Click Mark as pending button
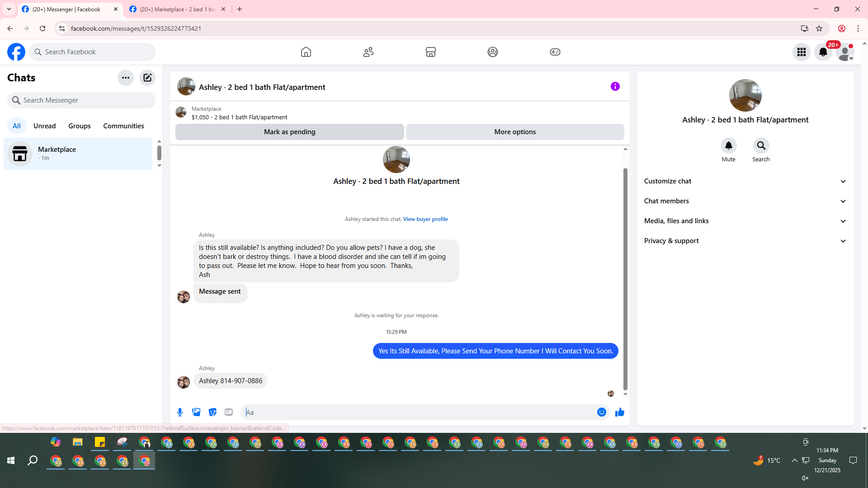 click(289, 132)
